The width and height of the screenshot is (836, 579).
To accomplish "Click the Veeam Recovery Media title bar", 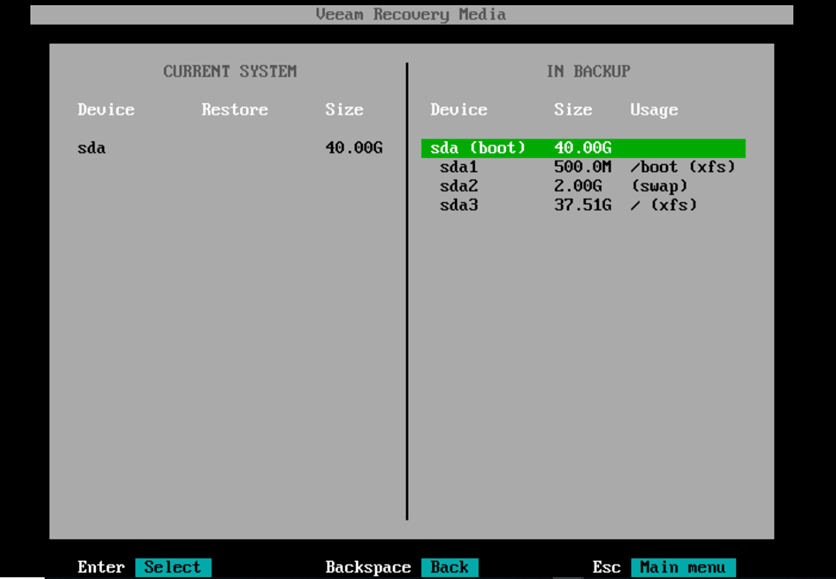I will [x=410, y=15].
